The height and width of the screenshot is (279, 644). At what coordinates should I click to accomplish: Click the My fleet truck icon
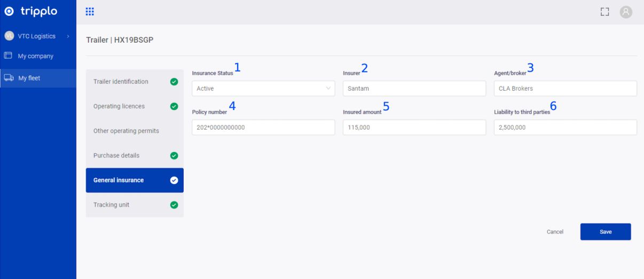coord(8,78)
